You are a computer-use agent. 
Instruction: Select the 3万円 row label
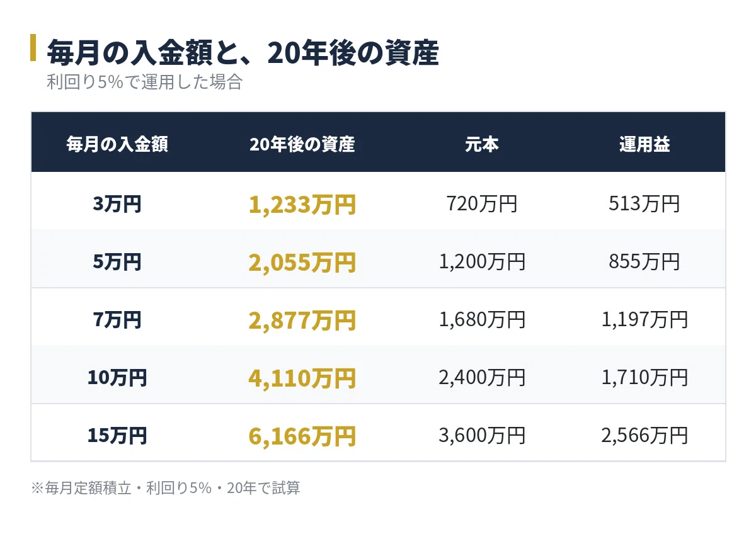coord(117,204)
